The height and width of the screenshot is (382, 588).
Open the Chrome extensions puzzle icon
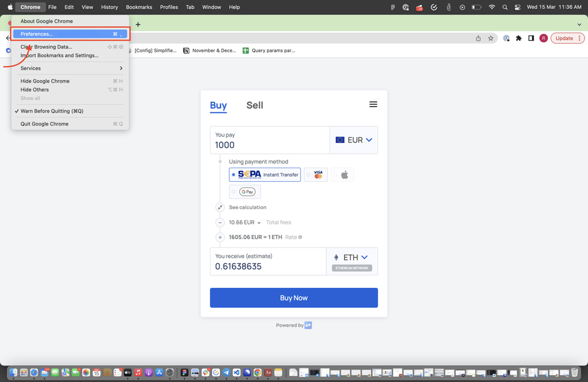[519, 38]
